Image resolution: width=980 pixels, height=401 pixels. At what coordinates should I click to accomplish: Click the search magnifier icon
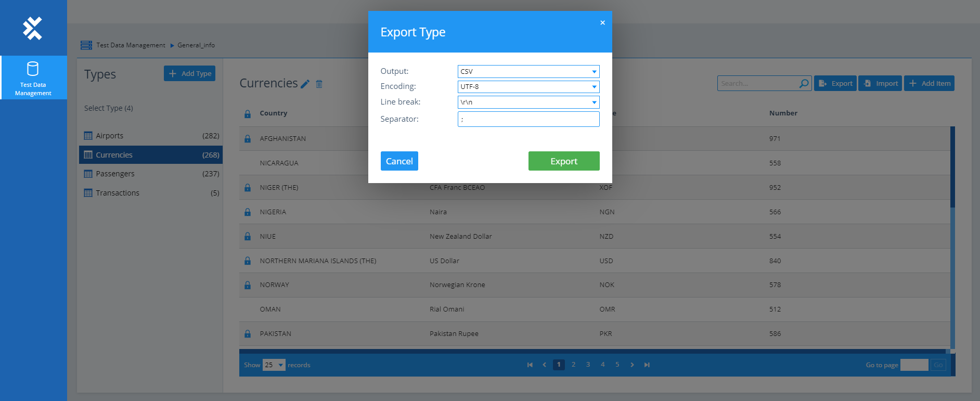804,83
